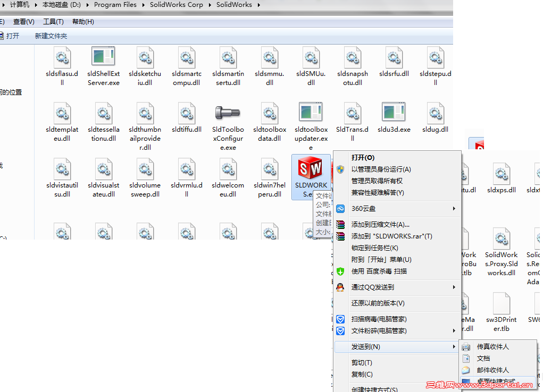Choose 还原以前的版本(V) entry
Image resolution: width=543 pixels, height=392 pixels.
tap(397, 303)
